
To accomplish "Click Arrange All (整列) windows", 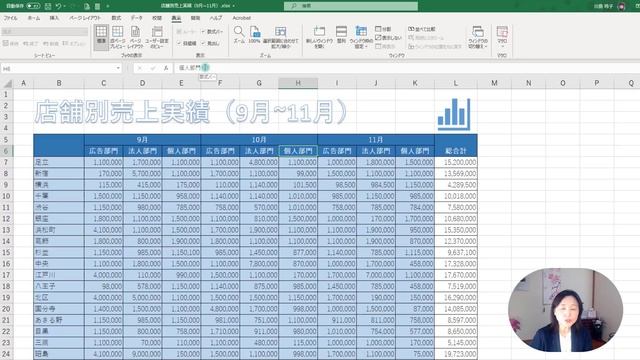I will pos(341,35).
